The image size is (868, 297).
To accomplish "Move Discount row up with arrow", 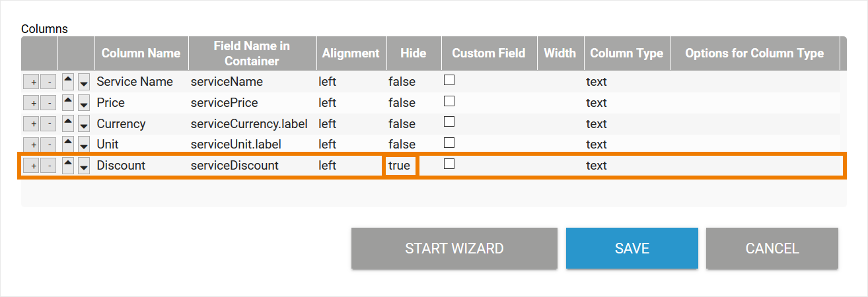I will click(68, 165).
